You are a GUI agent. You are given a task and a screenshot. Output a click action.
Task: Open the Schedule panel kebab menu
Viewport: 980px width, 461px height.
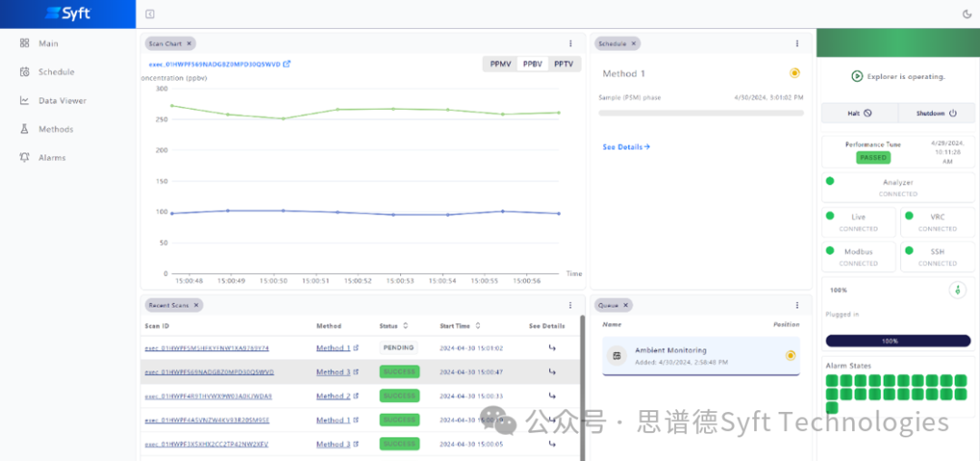(797, 44)
